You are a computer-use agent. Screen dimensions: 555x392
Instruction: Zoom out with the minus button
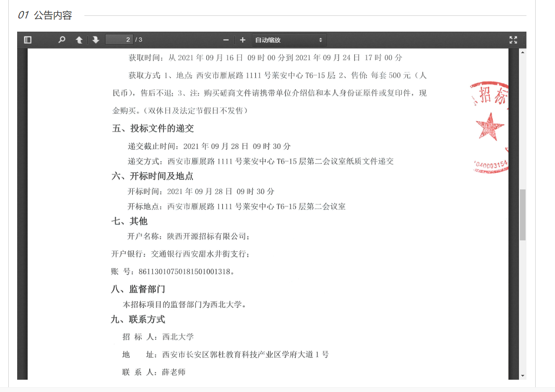[226, 40]
